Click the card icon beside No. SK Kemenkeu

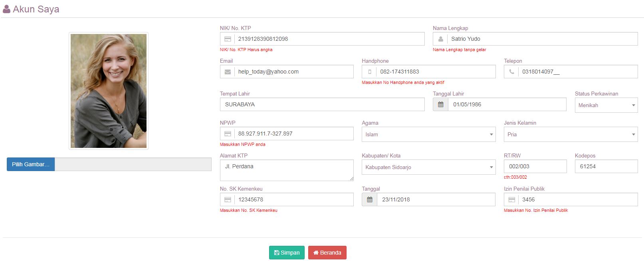[x=228, y=200]
